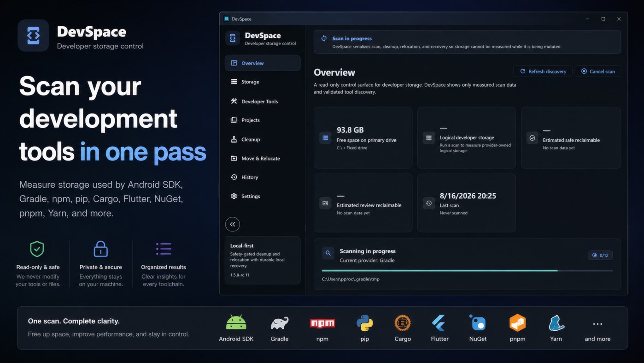Close the DevSpace window
644x363 pixels.
(619, 19)
